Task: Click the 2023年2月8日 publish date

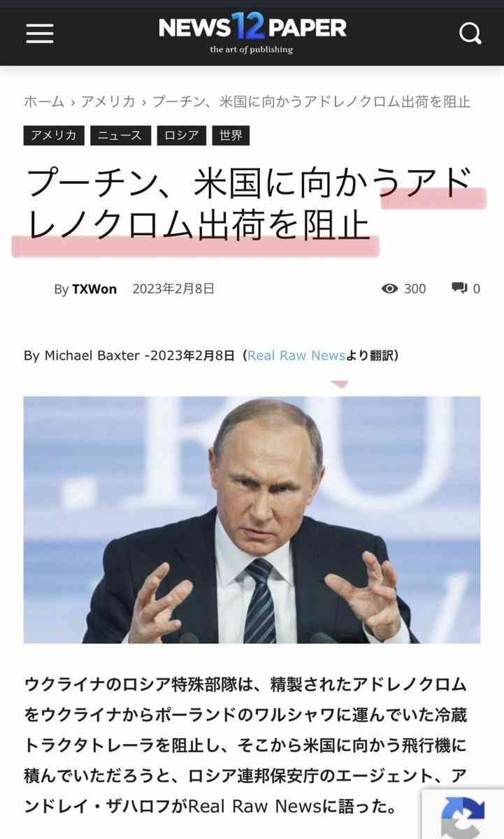Action: (173, 288)
